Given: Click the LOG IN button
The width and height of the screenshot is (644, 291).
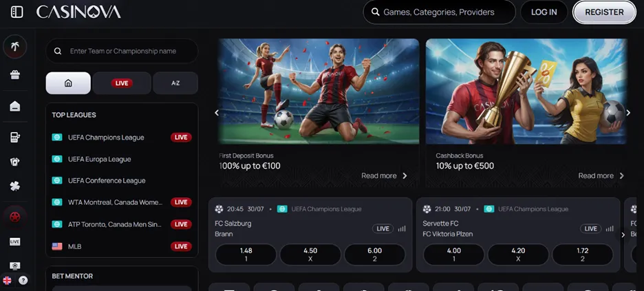Looking at the screenshot, I should tap(544, 12).
